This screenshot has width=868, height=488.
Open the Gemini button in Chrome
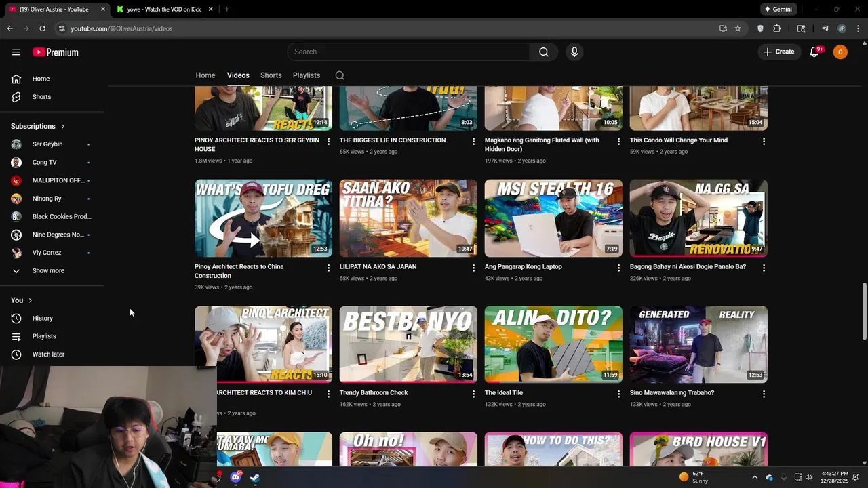point(778,9)
